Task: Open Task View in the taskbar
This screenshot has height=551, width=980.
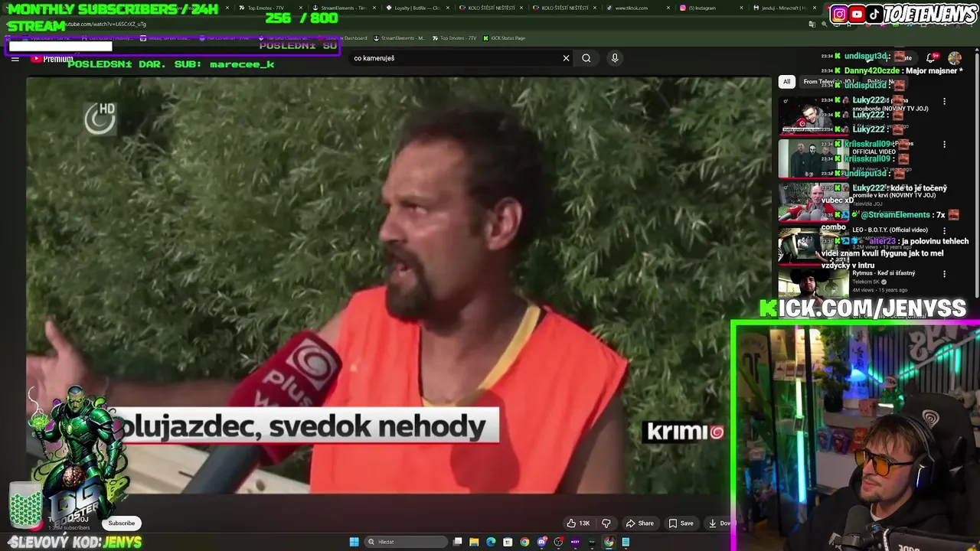Action: tap(457, 542)
